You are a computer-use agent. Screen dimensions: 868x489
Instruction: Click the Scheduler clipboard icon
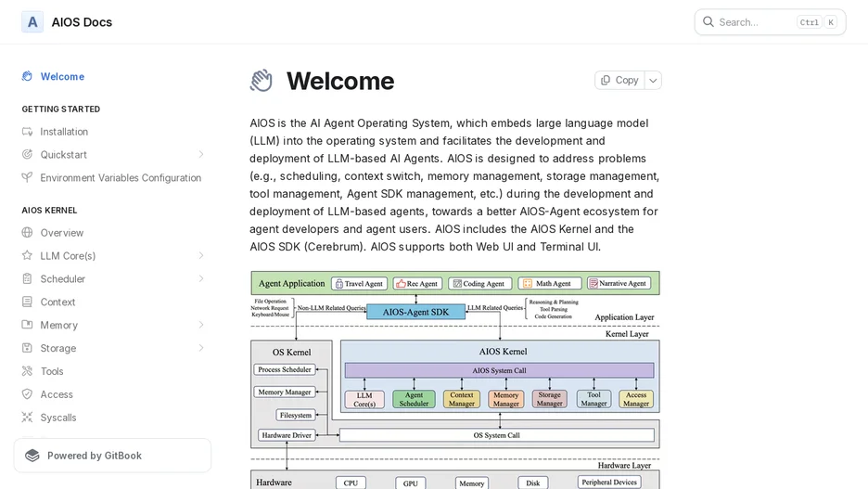27,278
